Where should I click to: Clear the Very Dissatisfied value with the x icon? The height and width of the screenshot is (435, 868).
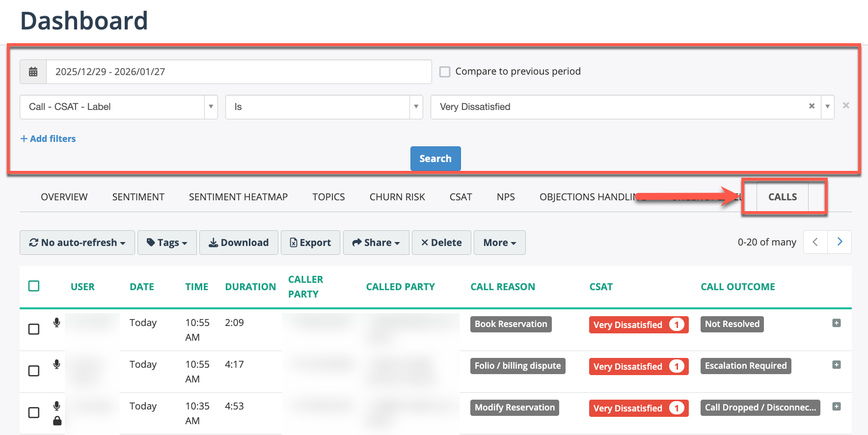coord(812,106)
